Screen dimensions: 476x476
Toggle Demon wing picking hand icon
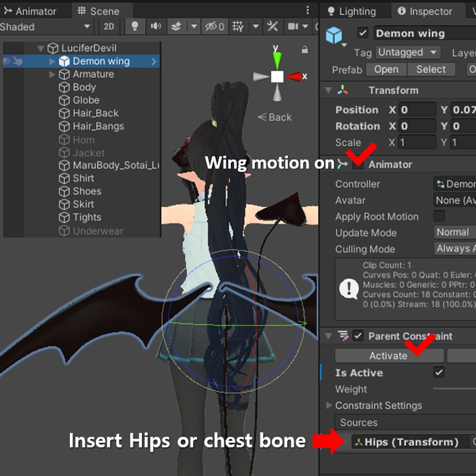(18, 61)
